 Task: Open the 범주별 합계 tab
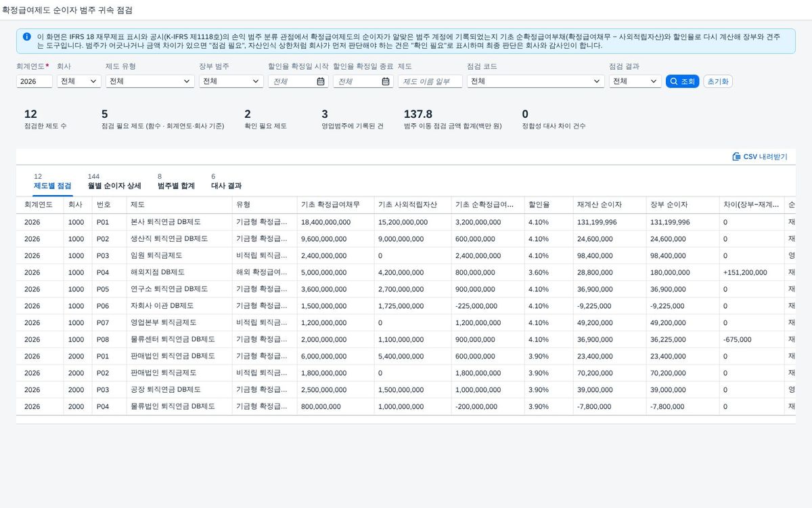(x=176, y=181)
